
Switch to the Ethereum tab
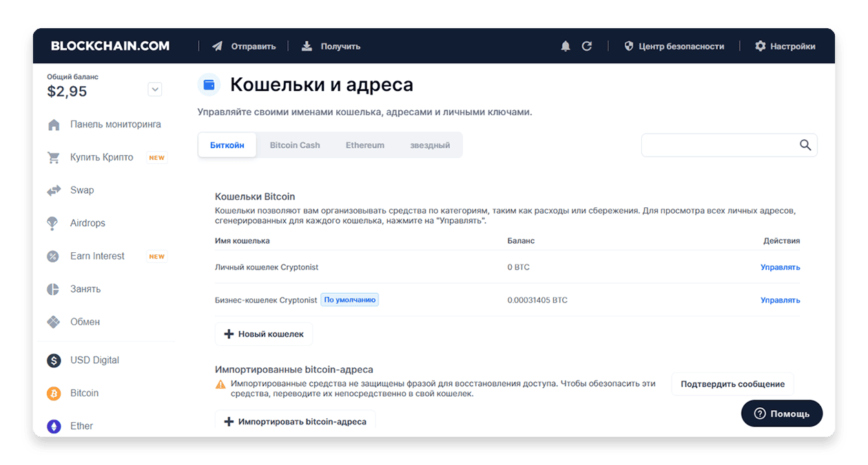click(365, 145)
